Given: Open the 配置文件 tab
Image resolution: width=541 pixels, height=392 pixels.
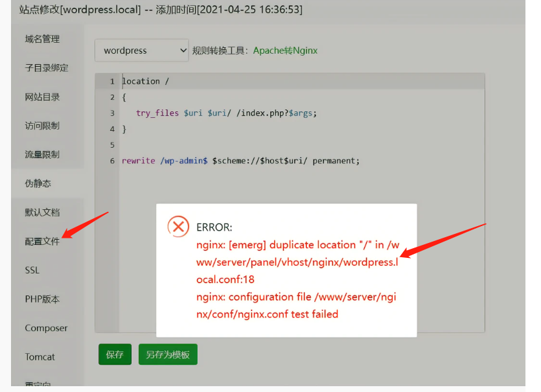Looking at the screenshot, I should coord(42,241).
